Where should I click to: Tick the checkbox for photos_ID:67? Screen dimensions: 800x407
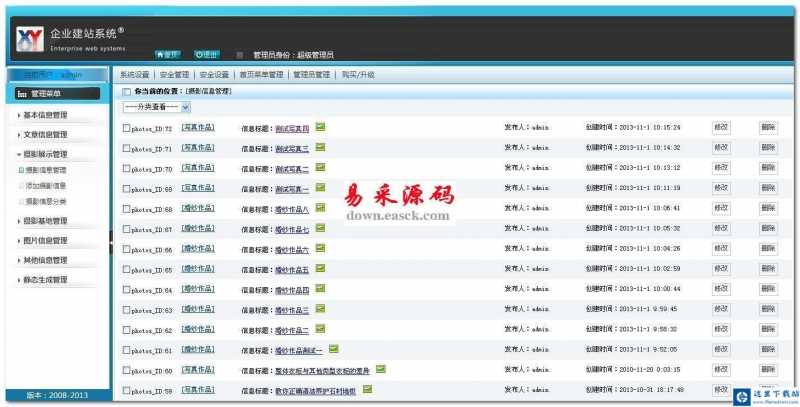point(126,229)
